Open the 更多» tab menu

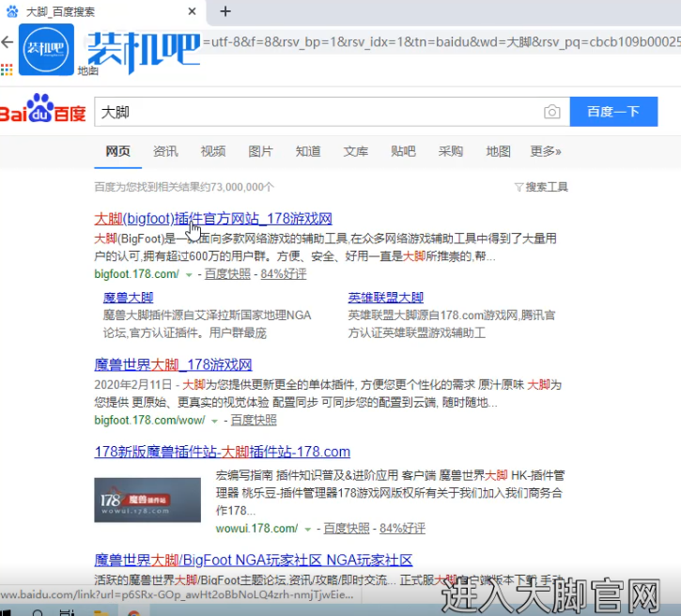[545, 151]
